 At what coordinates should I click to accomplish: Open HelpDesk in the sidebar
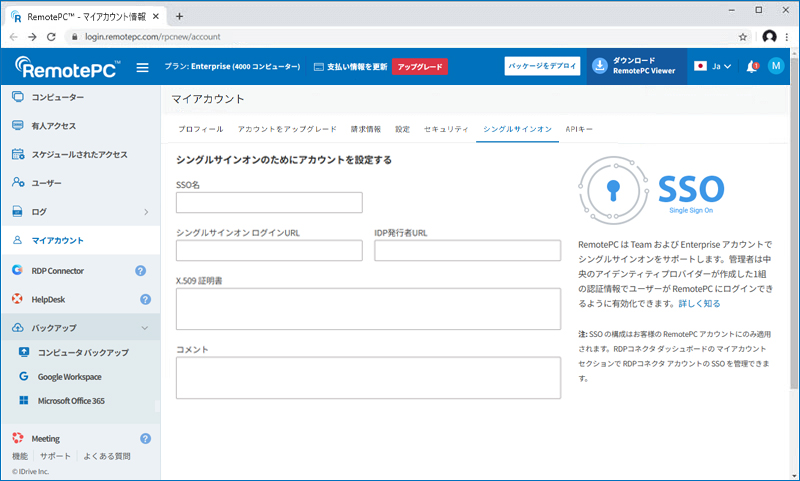tap(48, 299)
